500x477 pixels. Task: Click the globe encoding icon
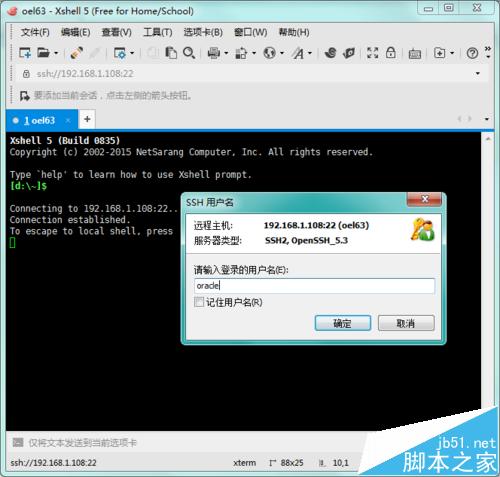click(x=269, y=53)
